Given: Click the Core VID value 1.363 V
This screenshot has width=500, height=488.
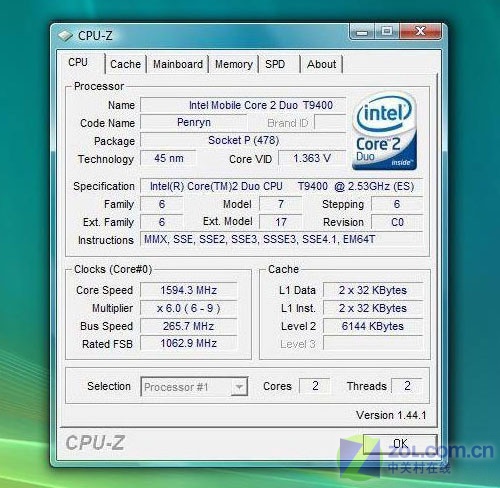Looking at the screenshot, I should point(312,158).
